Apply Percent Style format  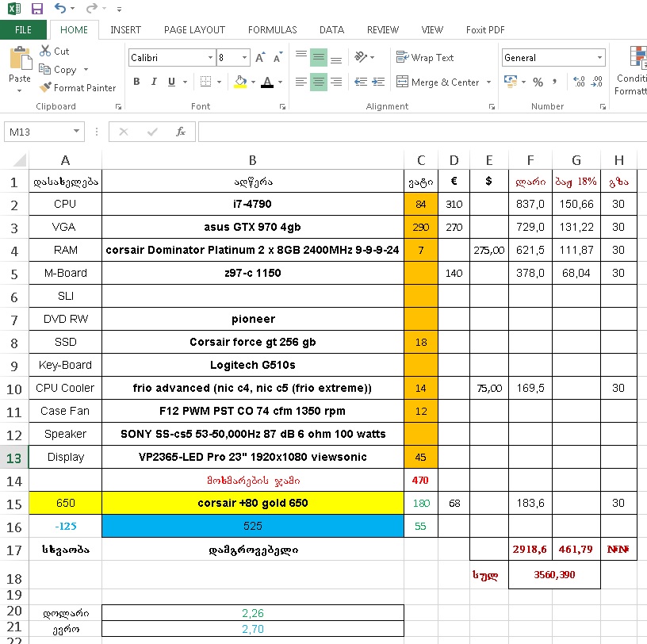(x=538, y=82)
